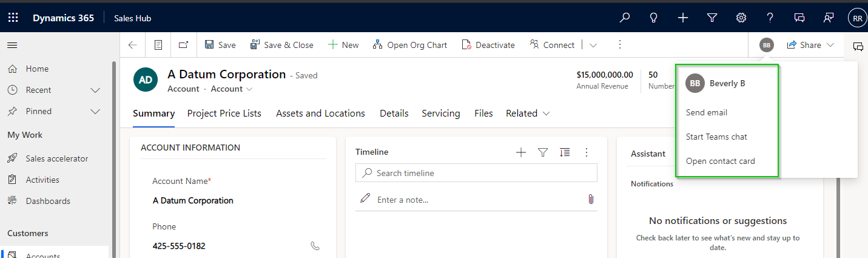The height and width of the screenshot is (258, 868).
Task: Open the RR user profile avatar
Action: [857, 18]
